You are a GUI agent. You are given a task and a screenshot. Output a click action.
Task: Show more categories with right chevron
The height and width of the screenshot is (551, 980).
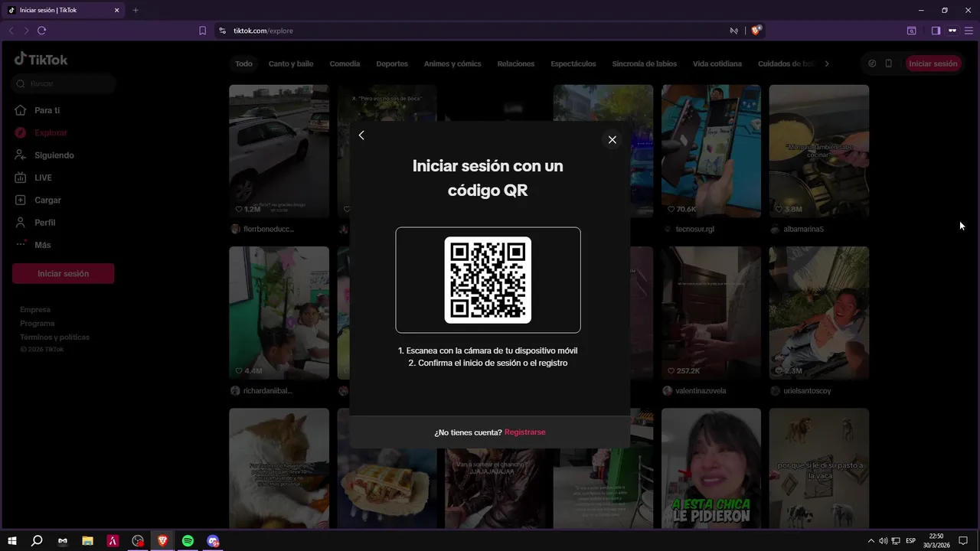(827, 64)
